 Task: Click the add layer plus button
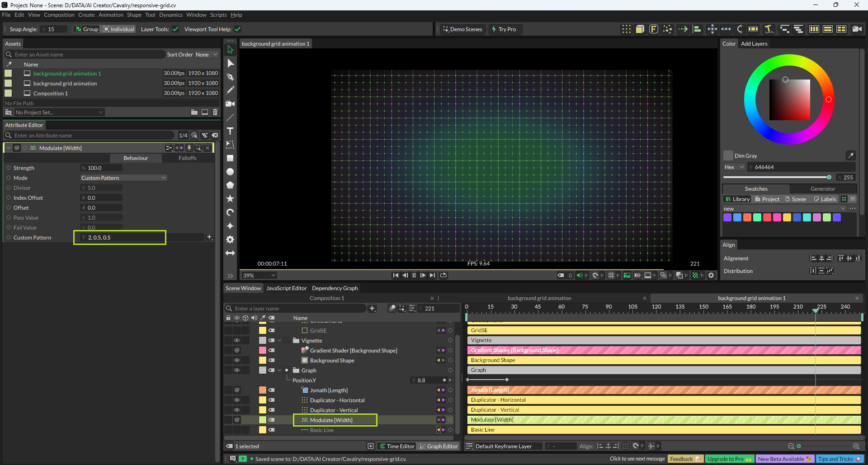(x=372, y=309)
